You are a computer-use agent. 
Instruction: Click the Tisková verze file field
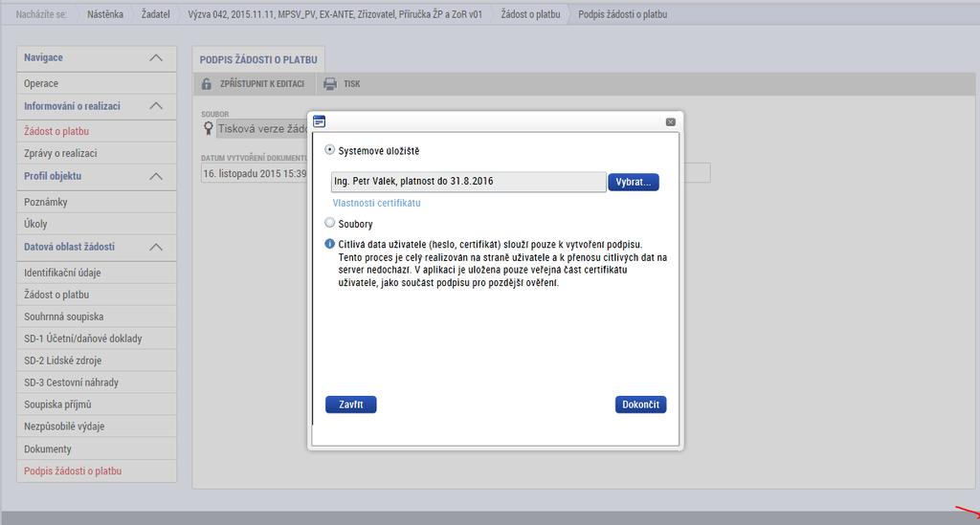point(262,128)
